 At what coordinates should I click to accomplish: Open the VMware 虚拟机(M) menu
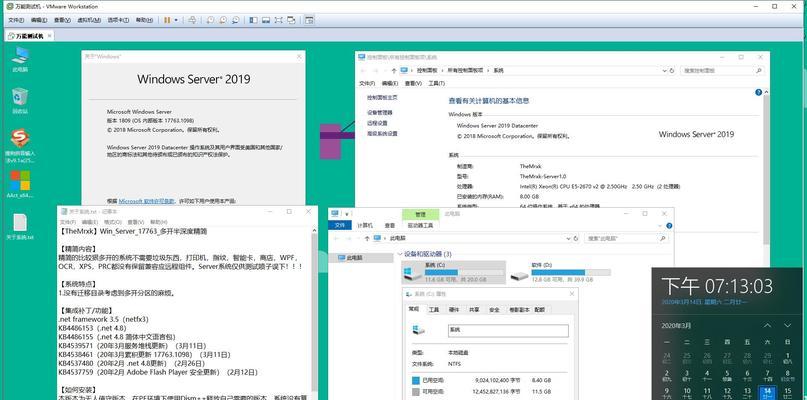(89, 20)
